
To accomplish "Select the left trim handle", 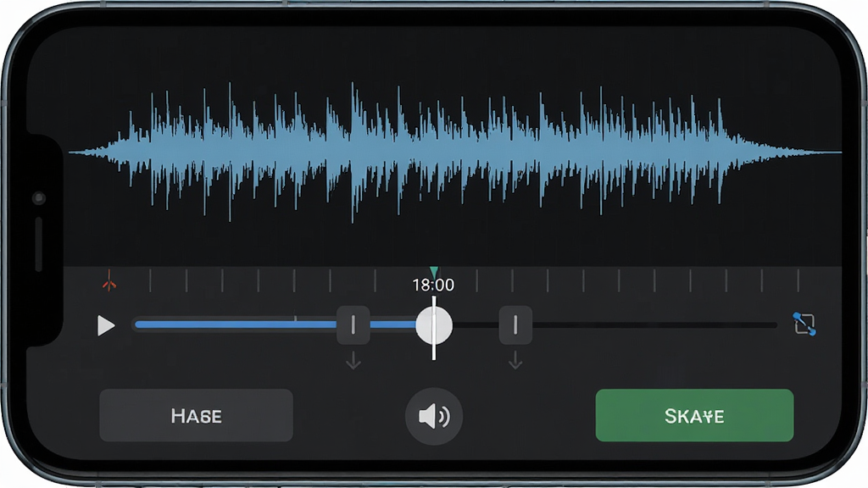I will pos(353,325).
